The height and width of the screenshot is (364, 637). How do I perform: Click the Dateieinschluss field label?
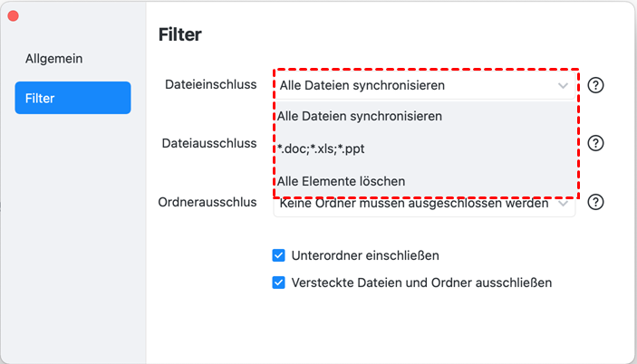(x=210, y=85)
